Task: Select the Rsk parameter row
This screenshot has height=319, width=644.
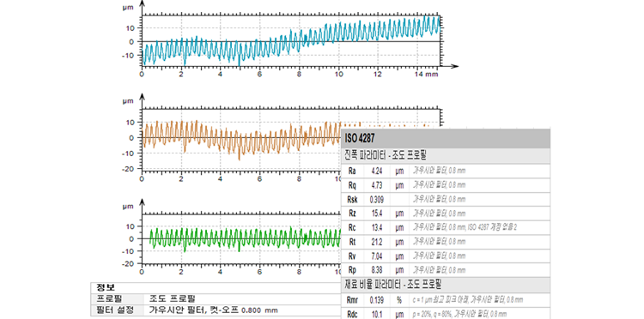Action: (446, 199)
